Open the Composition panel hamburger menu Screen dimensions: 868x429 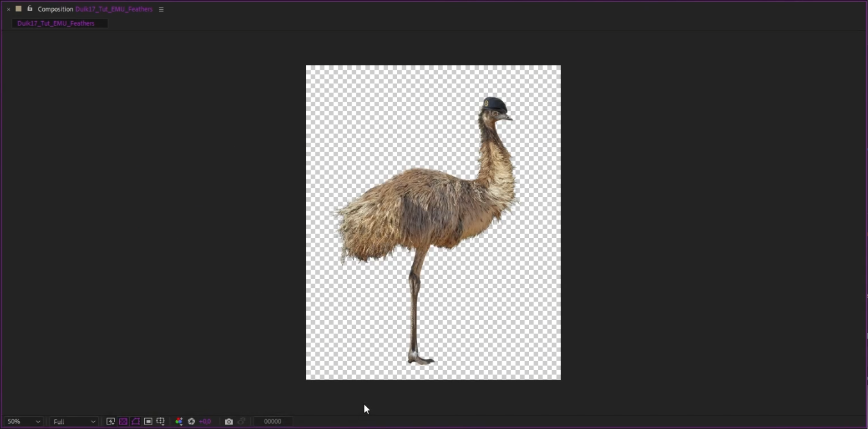(x=161, y=10)
